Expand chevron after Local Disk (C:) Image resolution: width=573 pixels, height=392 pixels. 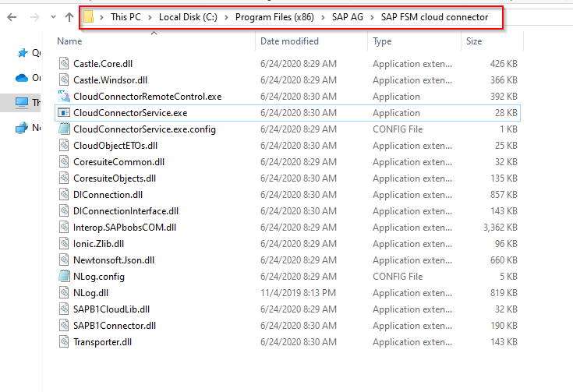click(x=226, y=17)
